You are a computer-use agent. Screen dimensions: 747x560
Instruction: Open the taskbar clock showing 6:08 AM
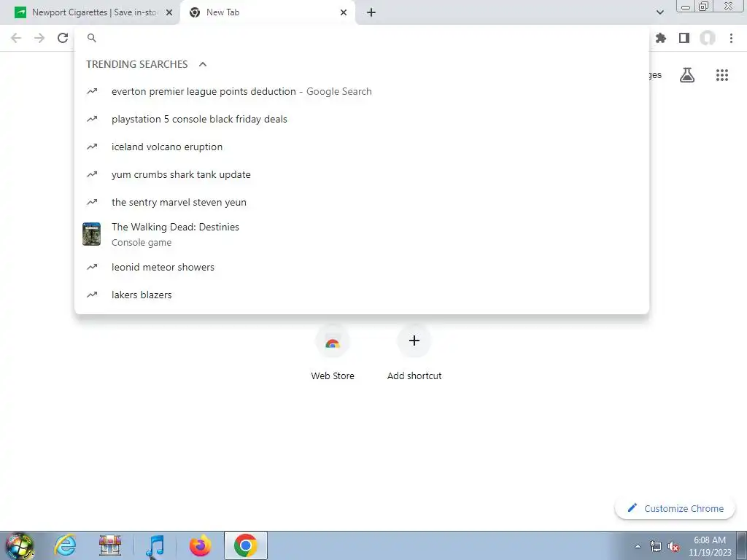(709, 546)
